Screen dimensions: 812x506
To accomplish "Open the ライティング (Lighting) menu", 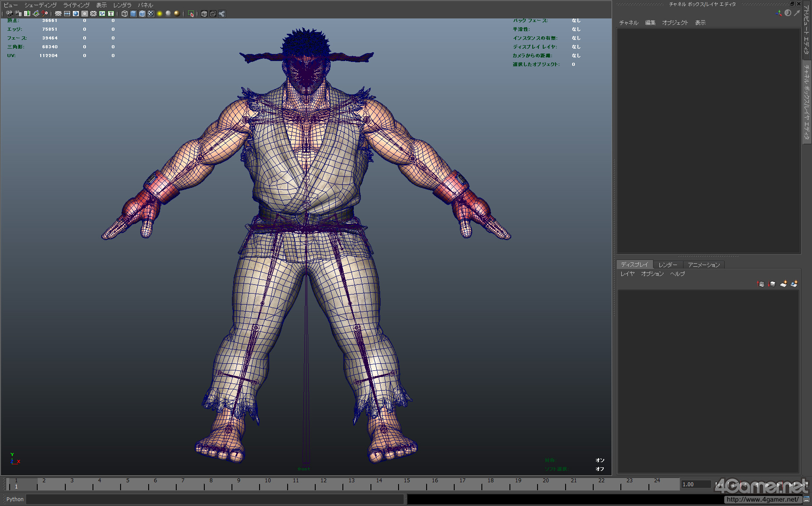I will [x=76, y=5].
